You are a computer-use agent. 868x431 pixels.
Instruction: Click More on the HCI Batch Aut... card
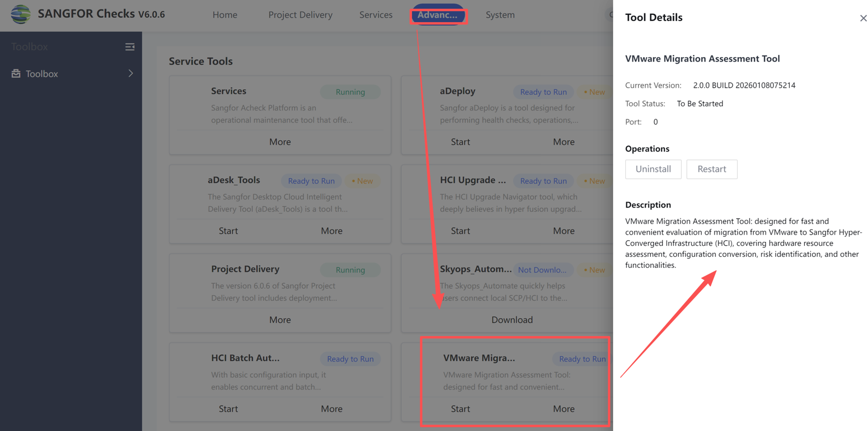[331, 409]
